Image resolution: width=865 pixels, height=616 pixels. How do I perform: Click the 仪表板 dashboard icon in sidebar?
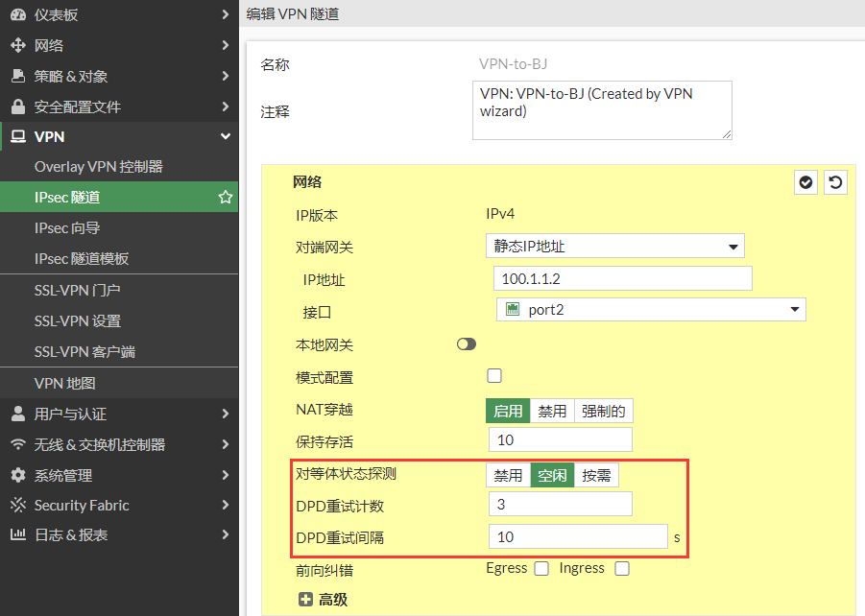(x=17, y=14)
